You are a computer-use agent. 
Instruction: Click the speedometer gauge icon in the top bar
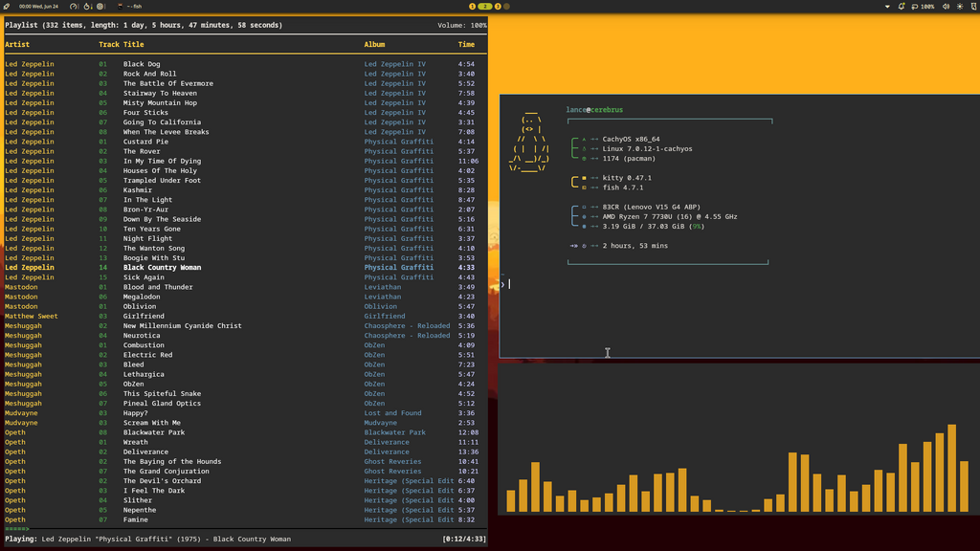point(74,7)
